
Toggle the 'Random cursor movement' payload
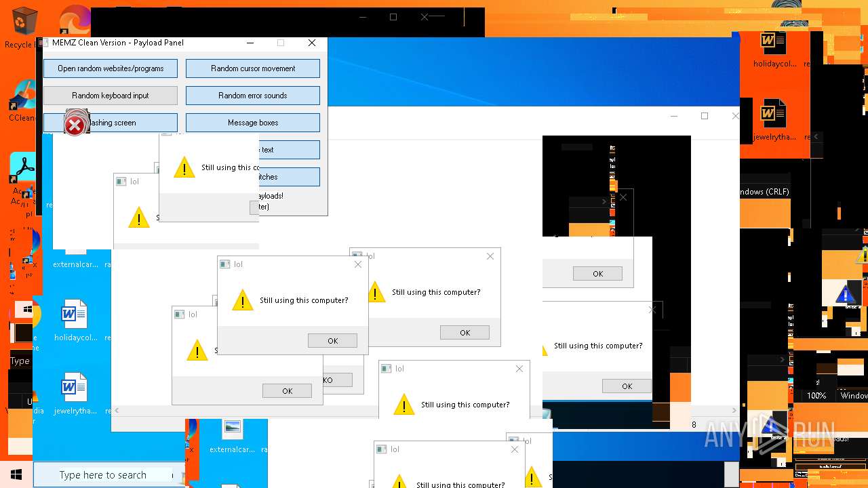[253, 68]
